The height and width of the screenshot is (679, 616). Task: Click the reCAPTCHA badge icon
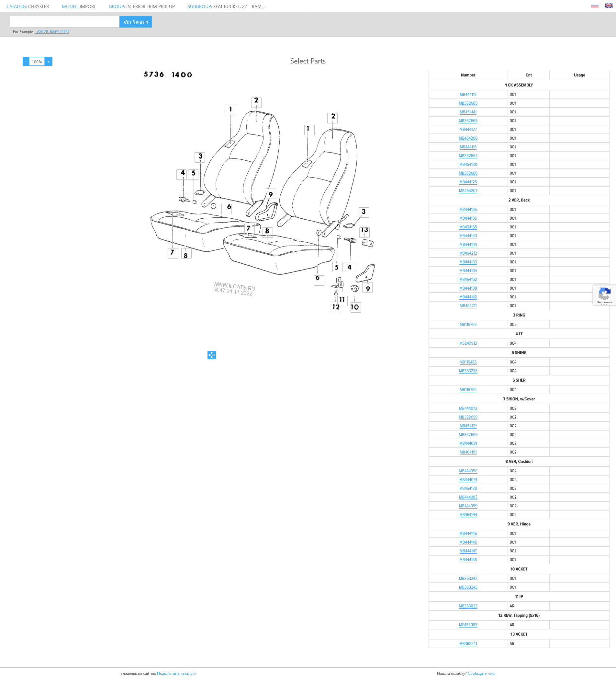605,295
